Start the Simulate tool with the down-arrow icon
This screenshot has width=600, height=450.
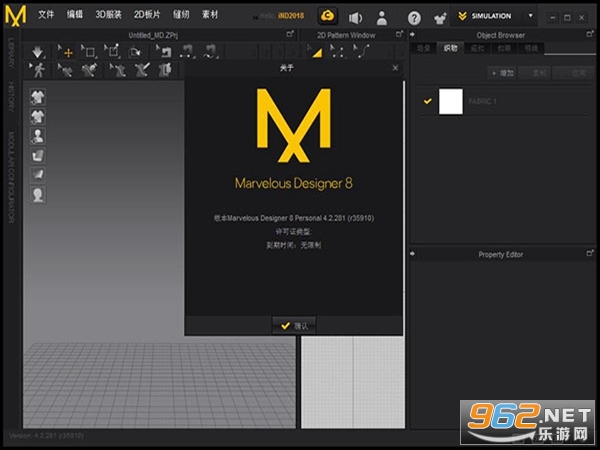point(37,51)
